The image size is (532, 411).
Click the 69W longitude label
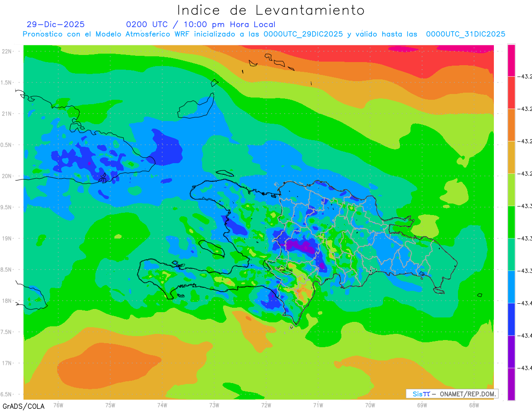tap(422, 405)
